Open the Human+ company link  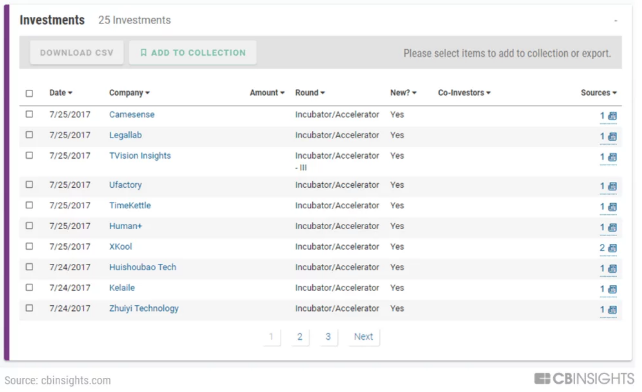[x=125, y=226]
